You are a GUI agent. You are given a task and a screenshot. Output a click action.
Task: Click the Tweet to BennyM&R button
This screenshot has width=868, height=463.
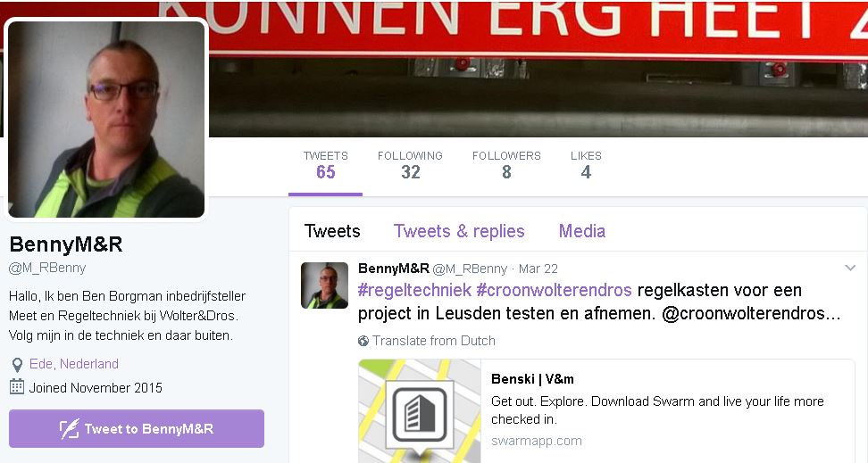(x=137, y=429)
